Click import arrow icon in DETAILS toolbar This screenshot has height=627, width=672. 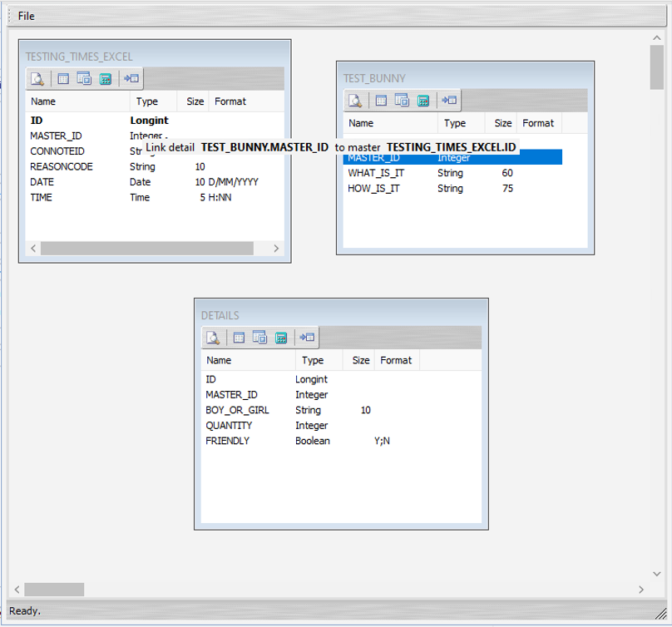pyautogui.click(x=307, y=338)
